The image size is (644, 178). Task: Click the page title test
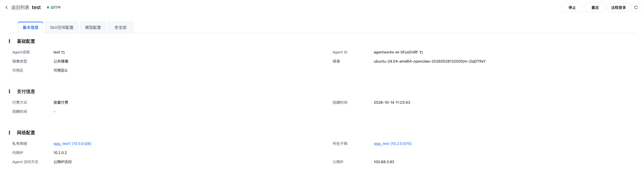(x=36, y=7)
